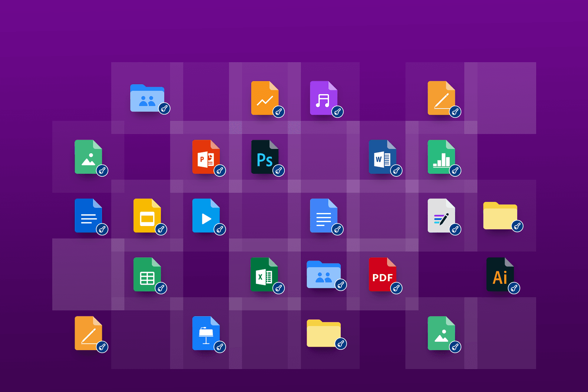This screenshot has width=588, height=392.
Task: Click the Microsoft Word document icon
Action: point(382,157)
